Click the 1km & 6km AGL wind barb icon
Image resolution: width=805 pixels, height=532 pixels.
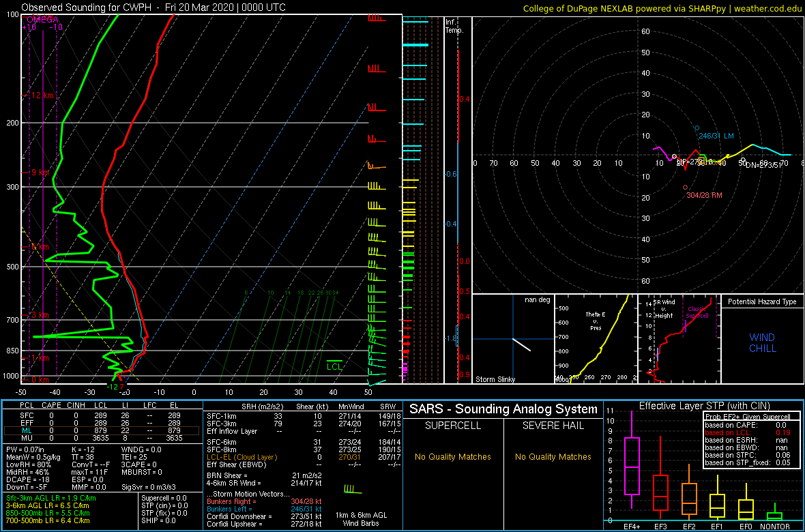[x=353, y=489]
